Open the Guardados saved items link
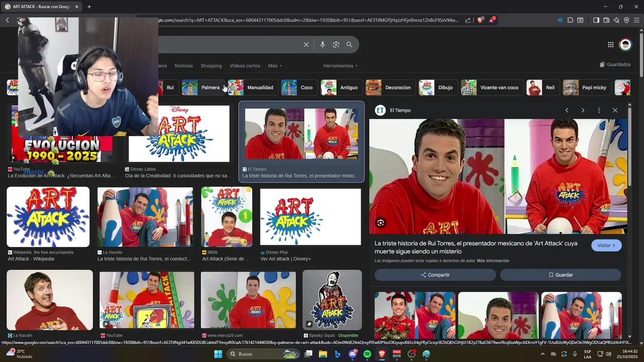The width and height of the screenshot is (644, 362). (615, 64)
